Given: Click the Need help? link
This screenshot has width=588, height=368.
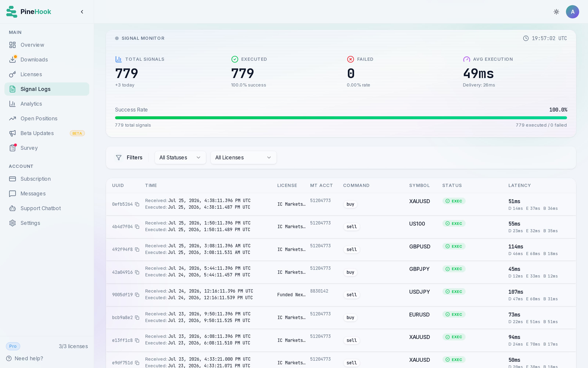Looking at the screenshot, I should coord(25,358).
